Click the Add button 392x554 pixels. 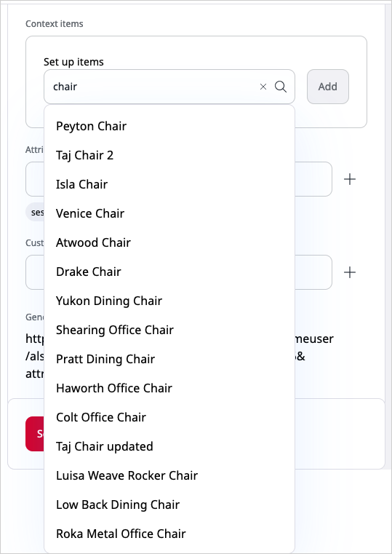328,87
